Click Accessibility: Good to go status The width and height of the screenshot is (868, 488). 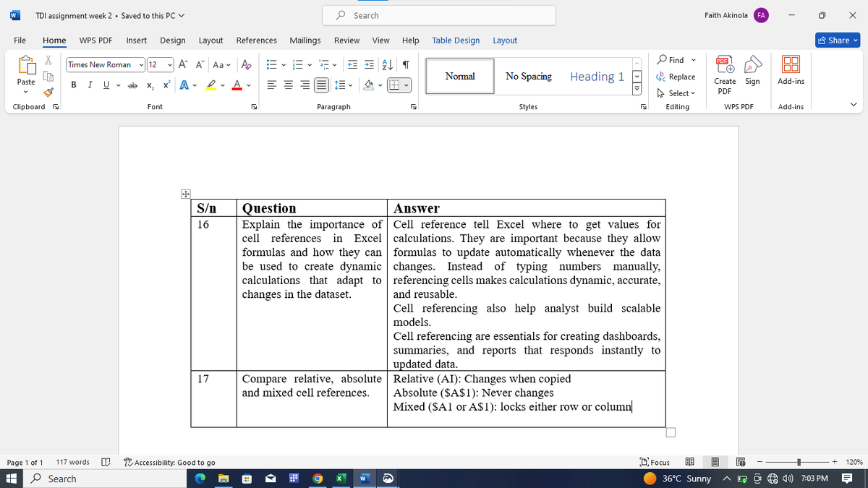click(x=169, y=462)
